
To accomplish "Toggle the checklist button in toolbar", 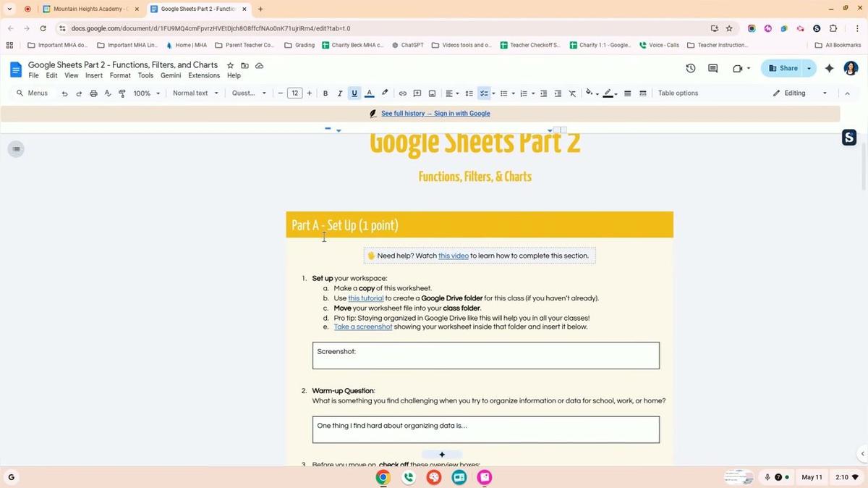I will click(x=485, y=93).
